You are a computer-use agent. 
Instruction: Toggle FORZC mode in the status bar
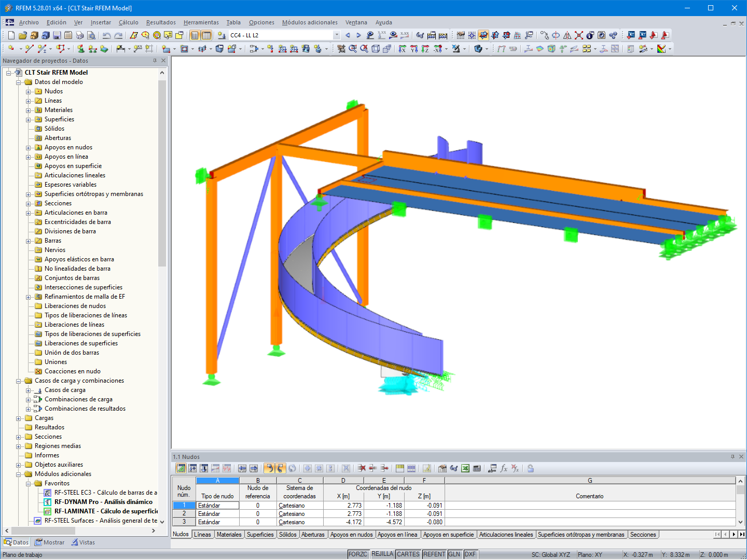(x=358, y=554)
